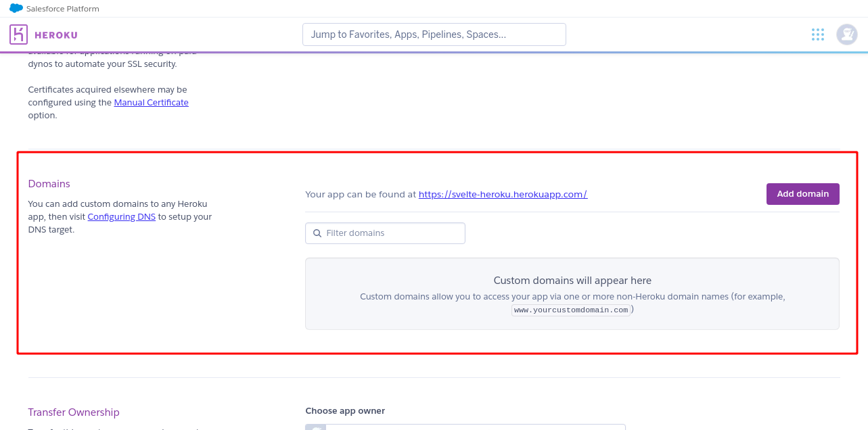Click the www.yourcustomdomain.com example text
This screenshot has height=430, width=868.
click(571, 310)
